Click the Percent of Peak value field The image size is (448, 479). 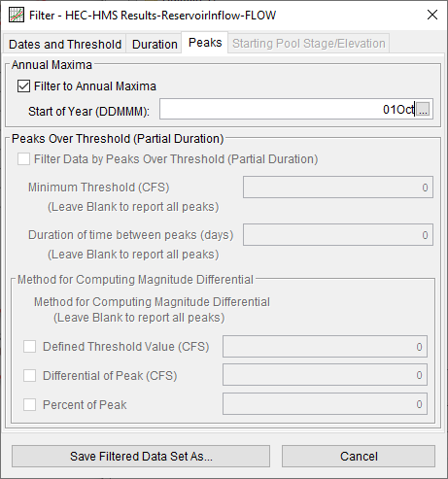[325, 404]
